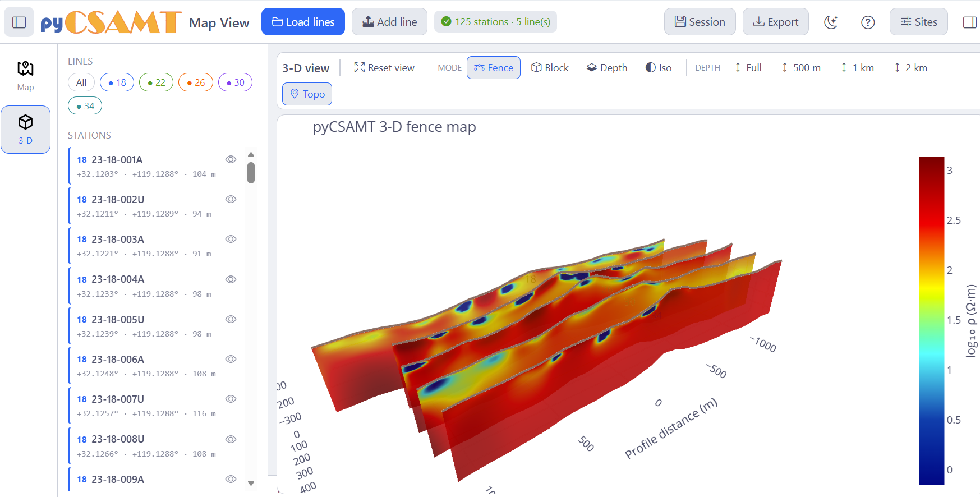The width and height of the screenshot is (980, 497).
Task: Click the resistivity color scale bar
Action: 932,321
